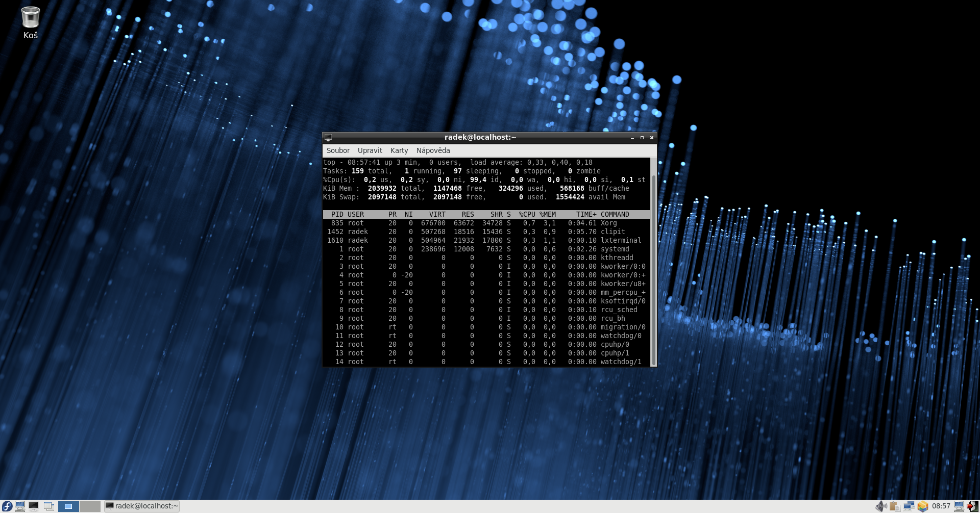Click the show desktop (iconify windows) icon
The width and height of the screenshot is (980, 513).
tap(49, 506)
